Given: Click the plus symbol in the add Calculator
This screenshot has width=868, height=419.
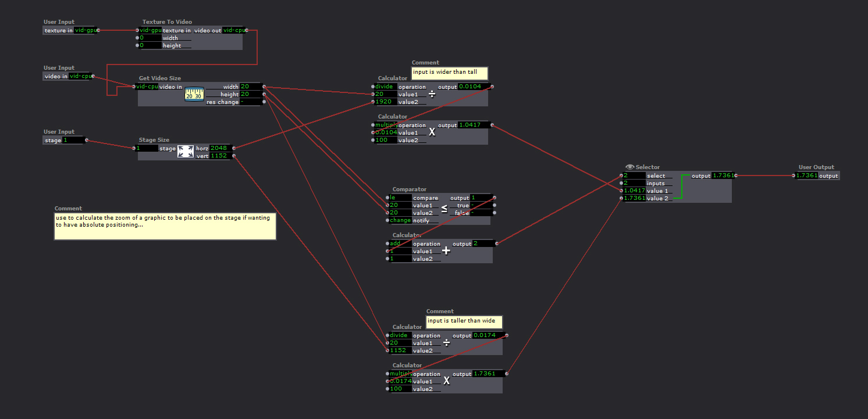Looking at the screenshot, I should click(446, 251).
